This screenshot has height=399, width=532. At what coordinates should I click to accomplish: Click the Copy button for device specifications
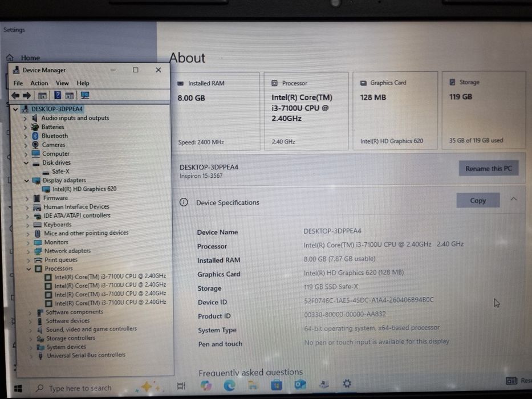[x=478, y=201]
